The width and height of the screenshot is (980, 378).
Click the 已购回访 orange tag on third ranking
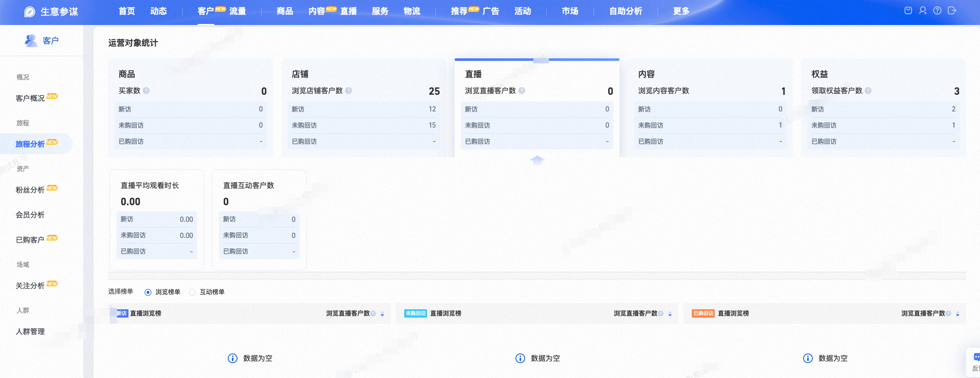(703, 313)
